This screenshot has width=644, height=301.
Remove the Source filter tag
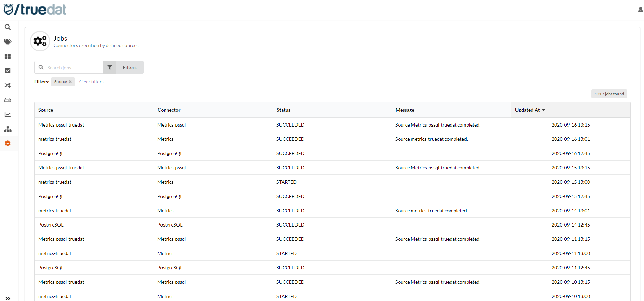click(x=70, y=82)
